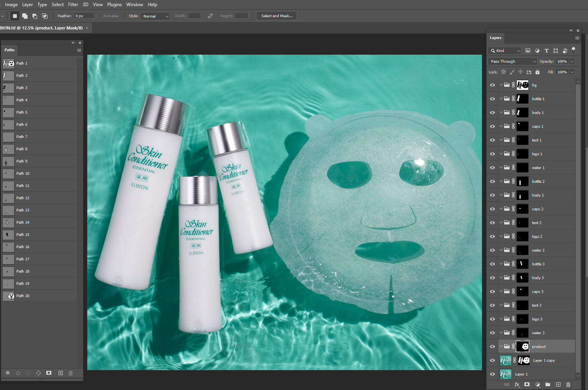Click the Add layer style (fx) icon
Viewport: 588px width, 390px height.
(x=516, y=384)
